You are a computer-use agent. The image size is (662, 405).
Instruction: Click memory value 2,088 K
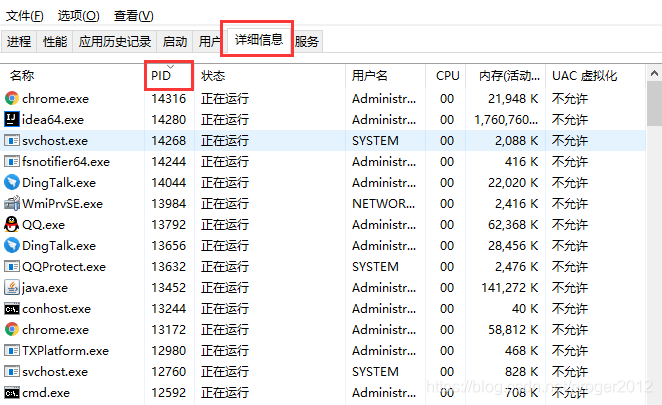click(x=516, y=141)
